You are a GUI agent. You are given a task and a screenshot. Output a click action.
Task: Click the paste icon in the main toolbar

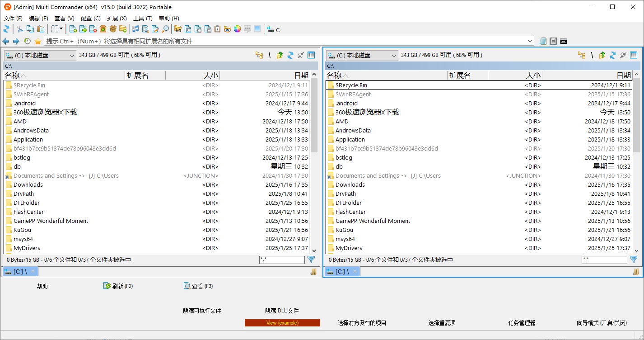(x=41, y=28)
